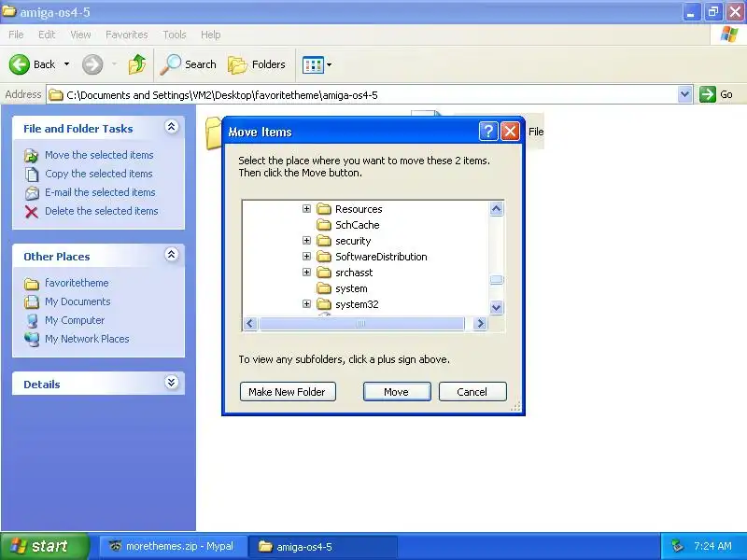
Task: Click the tree scroll up arrow
Action: pyautogui.click(x=496, y=208)
